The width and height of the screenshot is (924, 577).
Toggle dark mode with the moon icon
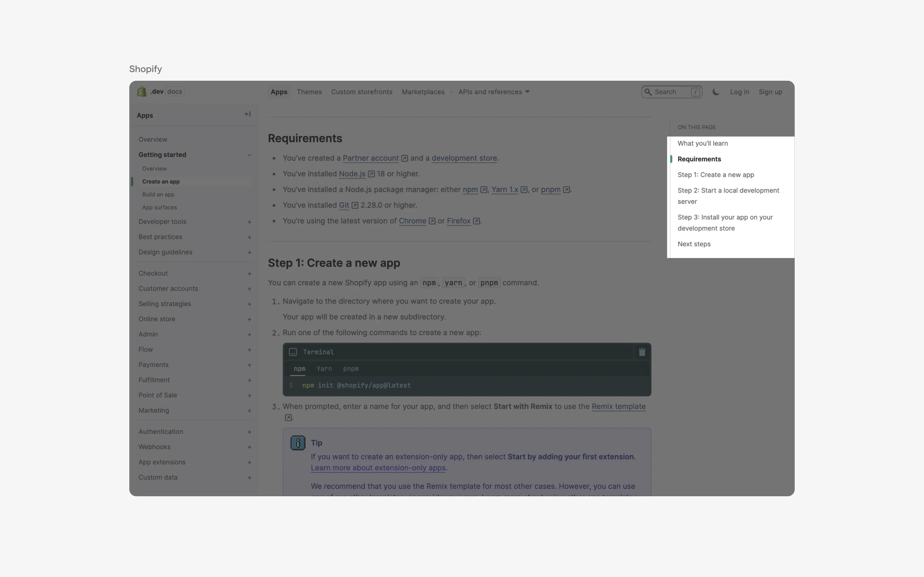[x=716, y=91]
